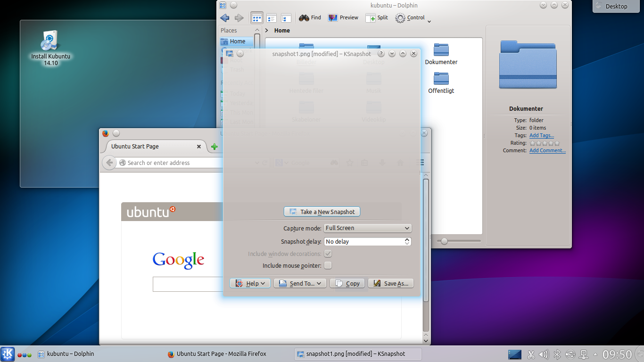Open the KSnapshot Help dropdown button
This screenshot has height=362, width=644.
250,283
